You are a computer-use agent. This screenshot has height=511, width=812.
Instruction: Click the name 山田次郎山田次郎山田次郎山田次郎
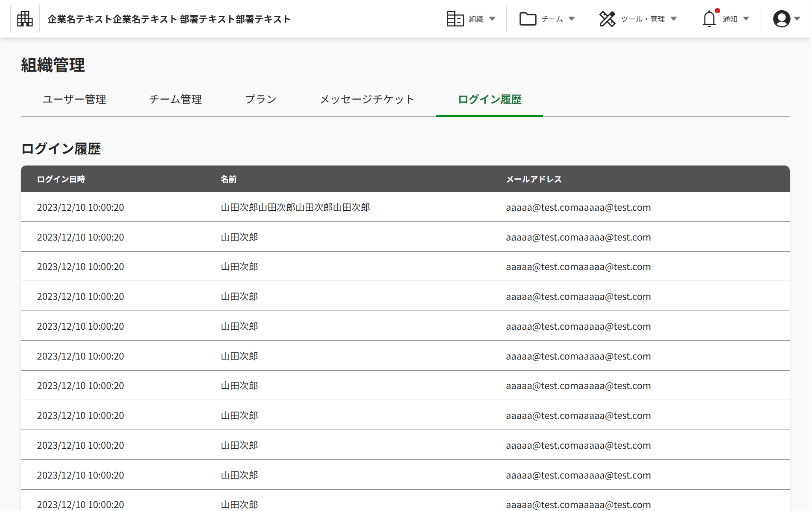click(295, 207)
